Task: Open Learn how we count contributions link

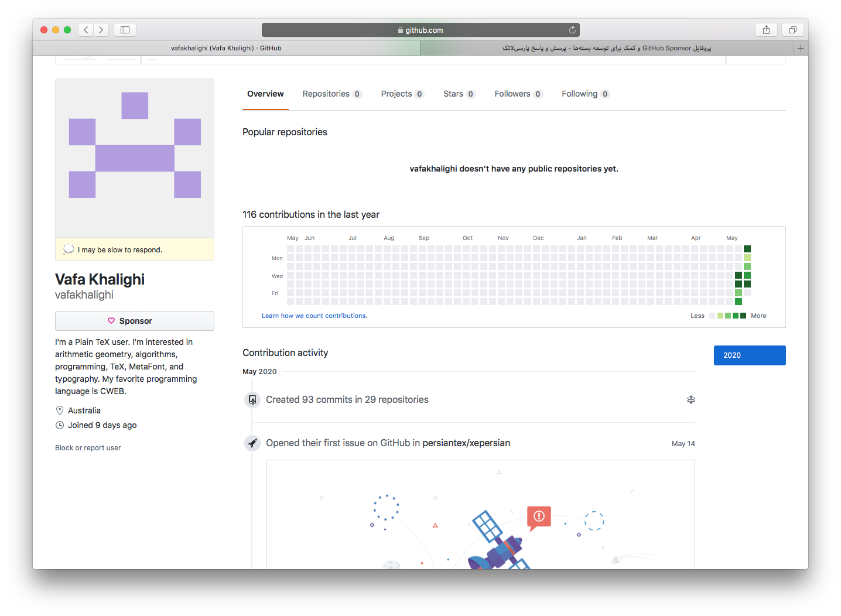Action: coord(314,316)
